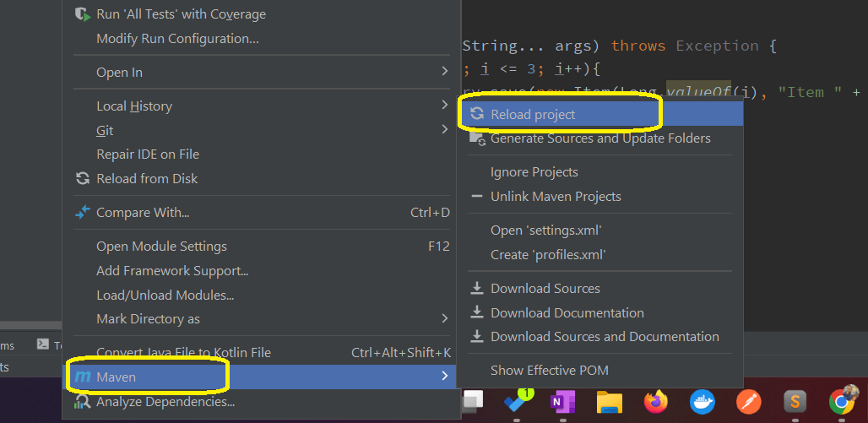Expand the Git submenu arrow
This screenshot has height=423, width=868.
[444, 129]
